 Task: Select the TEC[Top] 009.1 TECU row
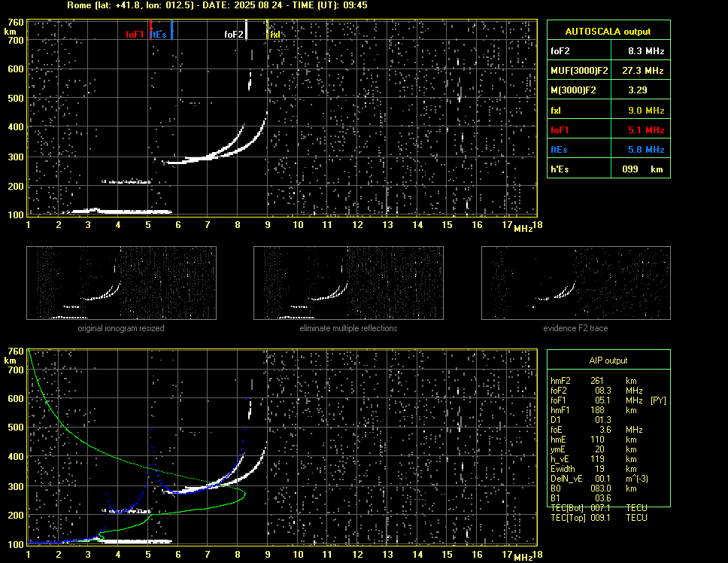[599, 518]
